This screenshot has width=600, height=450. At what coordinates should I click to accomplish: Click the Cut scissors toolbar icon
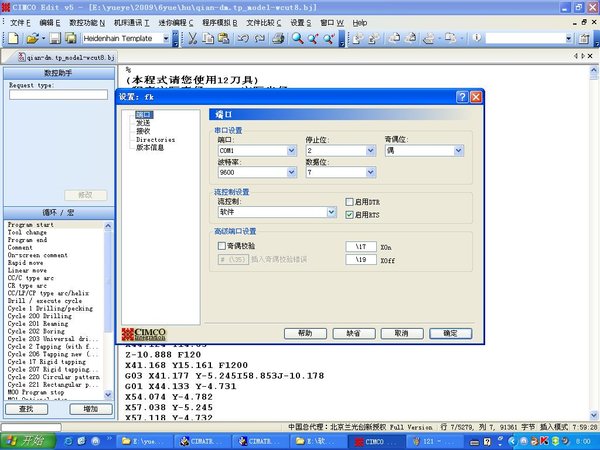[x=192, y=38]
